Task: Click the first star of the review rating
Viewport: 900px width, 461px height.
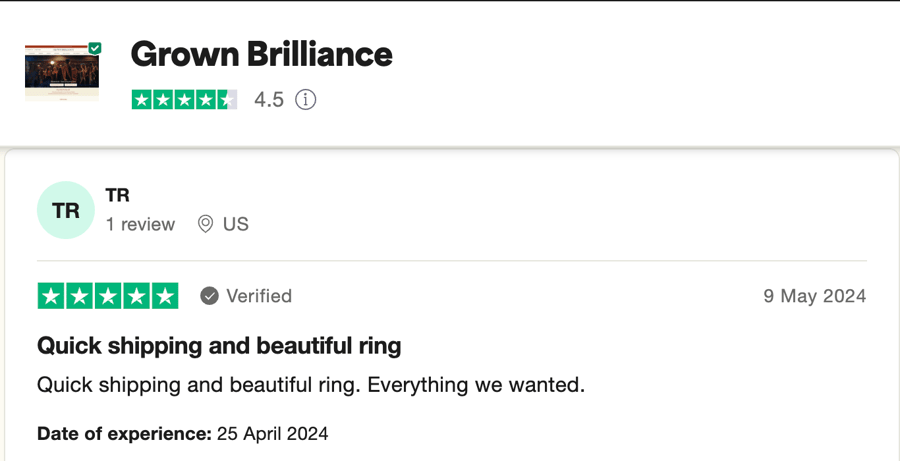Action: (51, 296)
